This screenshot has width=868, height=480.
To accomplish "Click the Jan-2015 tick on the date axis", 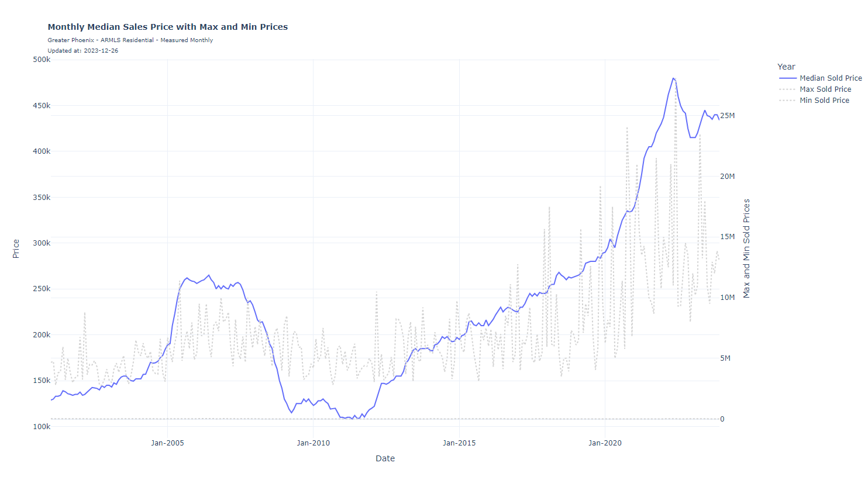I will [x=459, y=443].
